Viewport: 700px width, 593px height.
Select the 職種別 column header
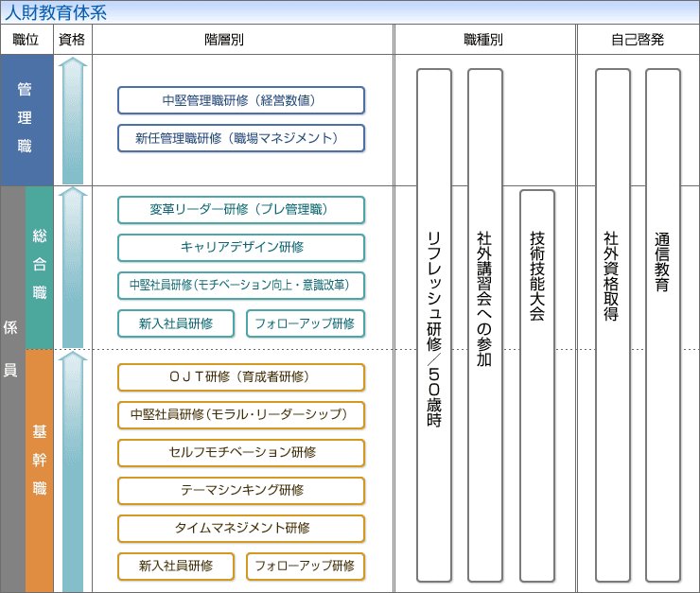(x=483, y=40)
